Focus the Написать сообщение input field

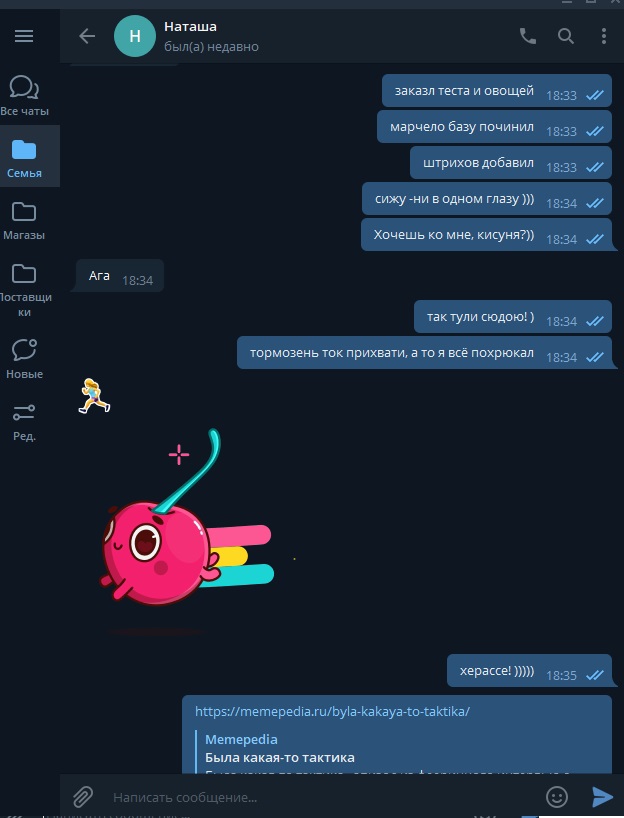click(x=323, y=797)
